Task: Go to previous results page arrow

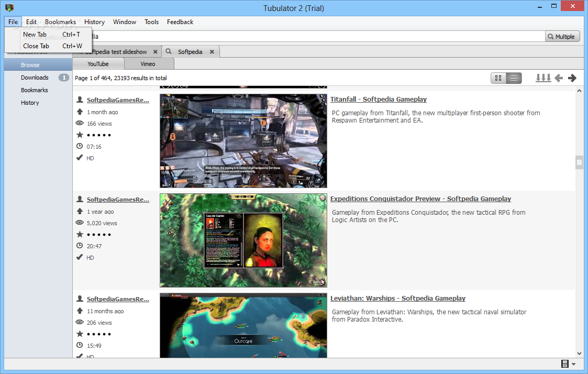Action: point(559,78)
